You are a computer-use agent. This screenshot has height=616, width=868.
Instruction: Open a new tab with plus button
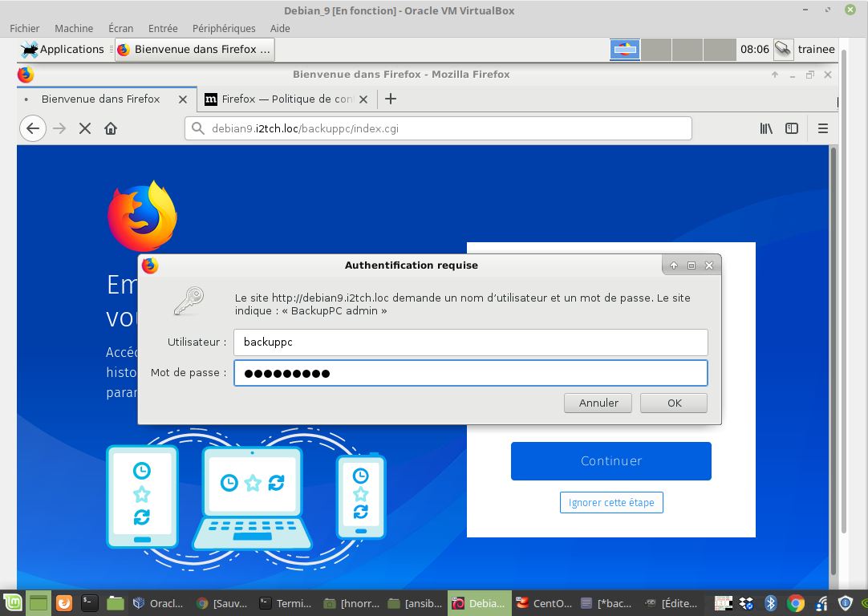(x=391, y=99)
